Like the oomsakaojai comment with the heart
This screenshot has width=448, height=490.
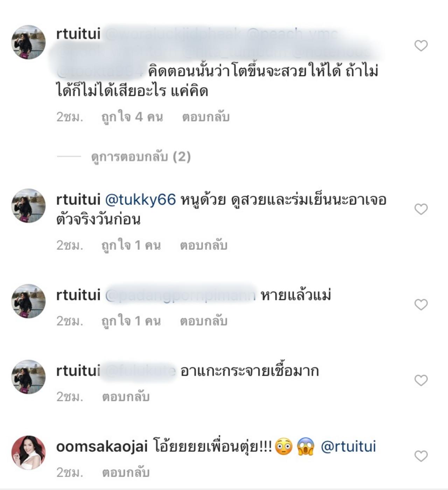tap(421, 456)
